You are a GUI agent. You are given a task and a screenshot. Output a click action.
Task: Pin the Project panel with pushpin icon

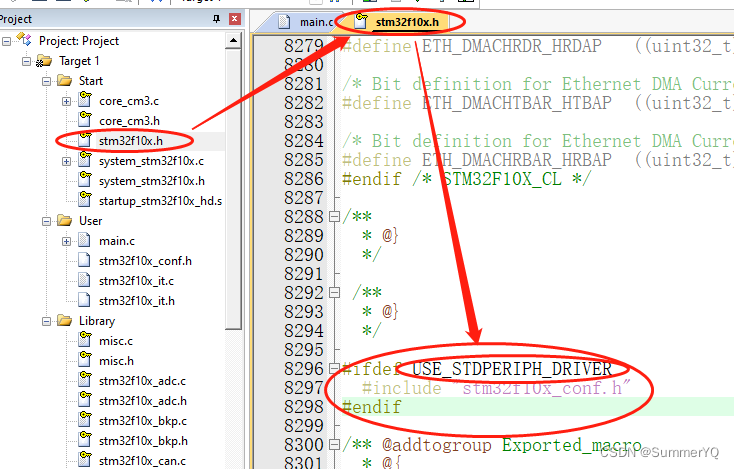tap(216, 19)
